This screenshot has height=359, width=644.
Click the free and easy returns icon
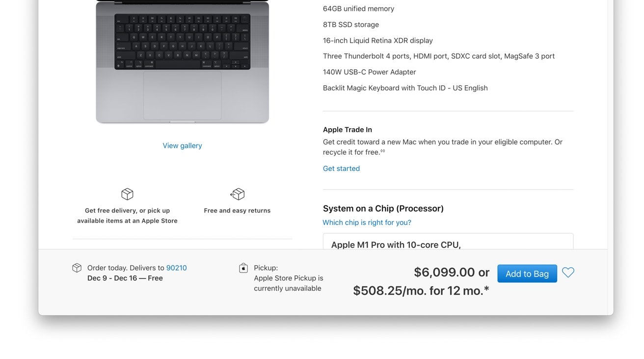click(237, 194)
